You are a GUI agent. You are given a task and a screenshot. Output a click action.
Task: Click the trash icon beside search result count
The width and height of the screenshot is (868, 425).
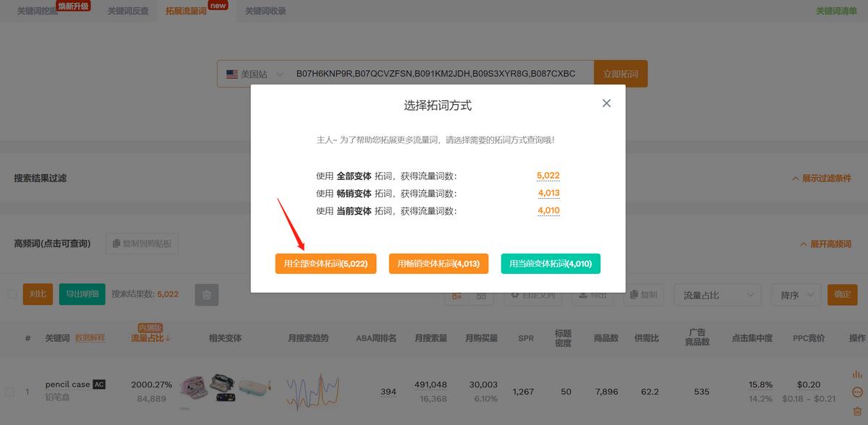point(206,294)
